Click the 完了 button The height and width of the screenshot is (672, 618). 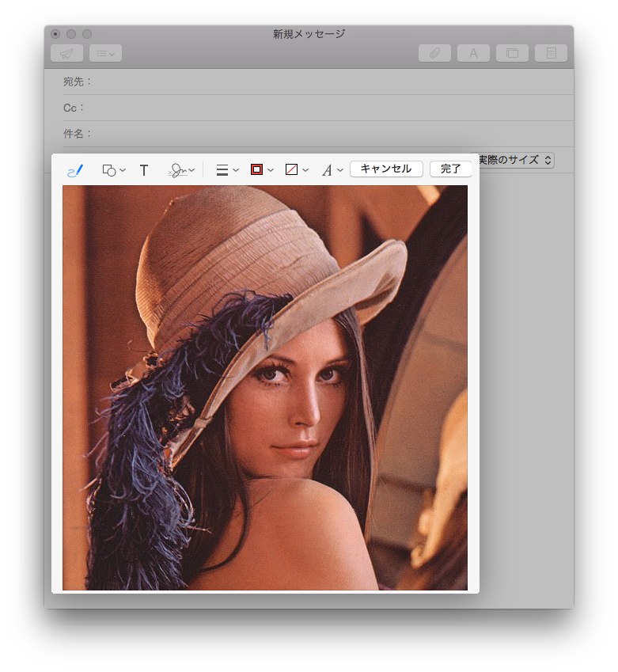pos(450,169)
